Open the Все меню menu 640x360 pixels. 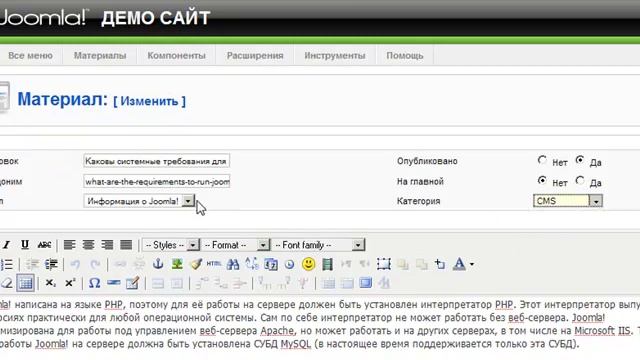(x=30, y=56)
